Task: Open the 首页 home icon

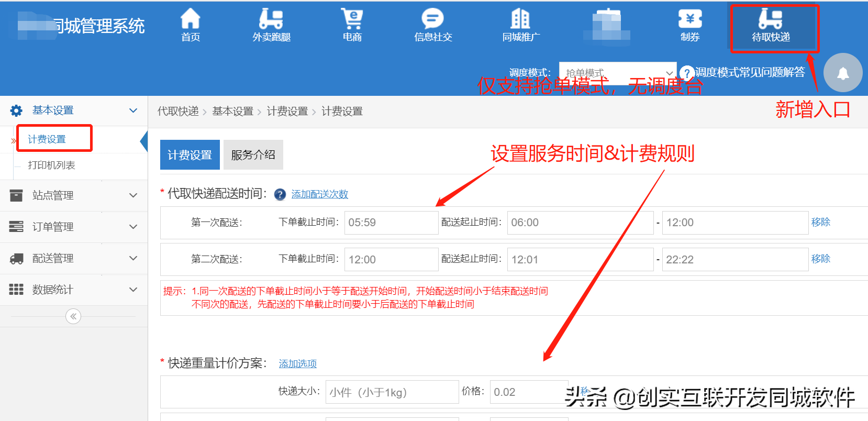Action: coord(190,19)
